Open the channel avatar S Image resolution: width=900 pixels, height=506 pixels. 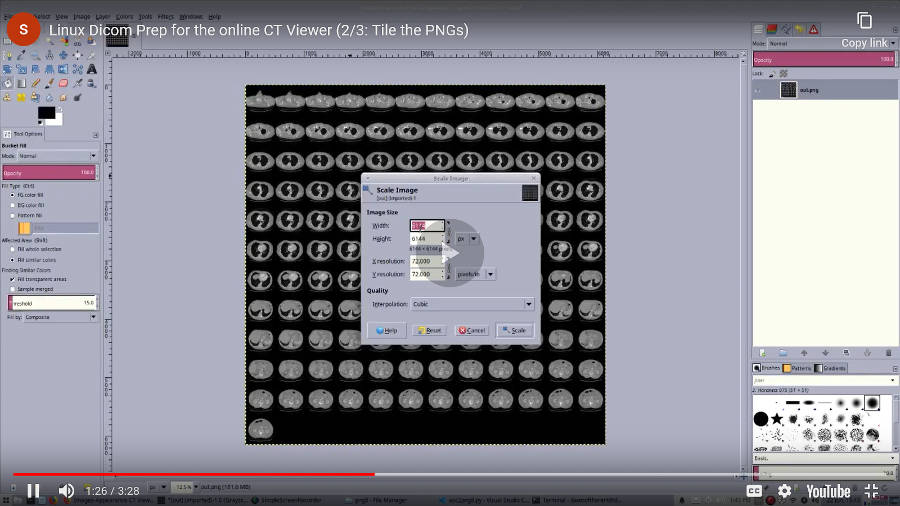(x=24, y=29)
